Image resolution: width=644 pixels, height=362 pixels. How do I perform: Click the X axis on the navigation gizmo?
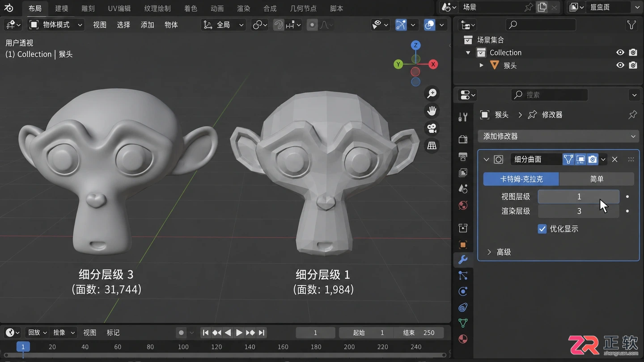433,65
